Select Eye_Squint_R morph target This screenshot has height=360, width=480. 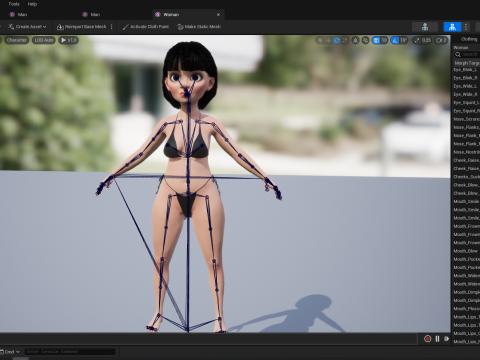[466, 111]
